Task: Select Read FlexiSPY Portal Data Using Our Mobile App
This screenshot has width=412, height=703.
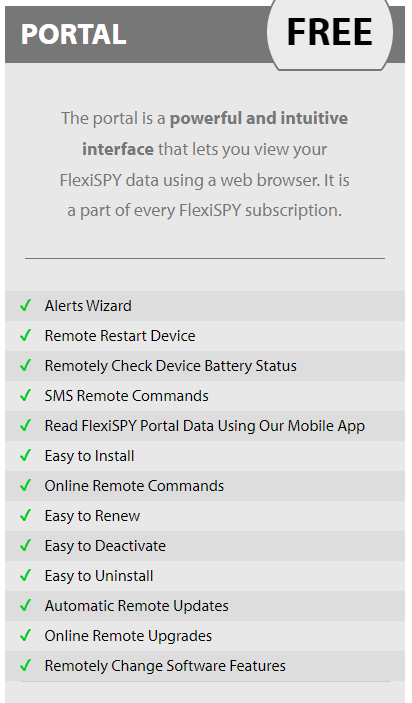Action: point(205,426)
